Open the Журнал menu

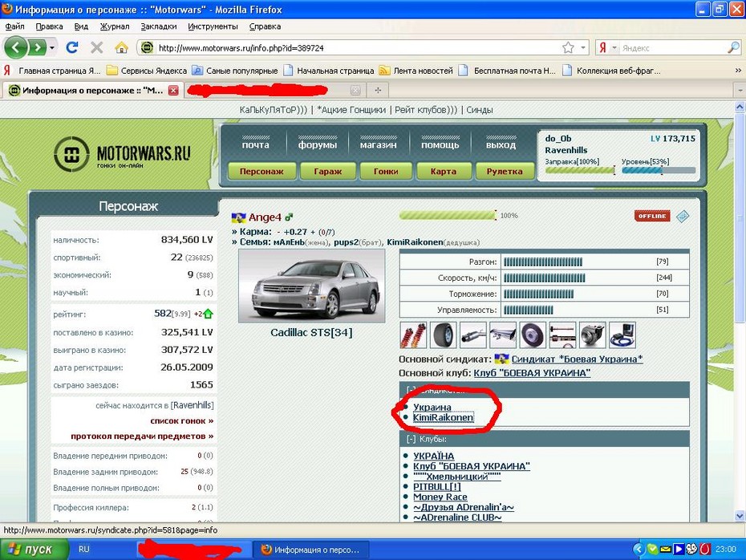[115, 26]
